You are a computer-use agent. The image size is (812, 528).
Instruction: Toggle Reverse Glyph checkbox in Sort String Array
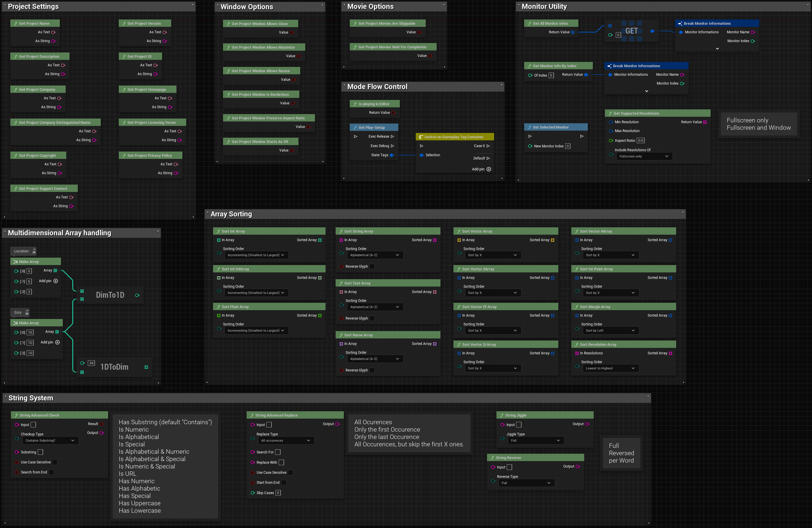[x=372, y=267]
